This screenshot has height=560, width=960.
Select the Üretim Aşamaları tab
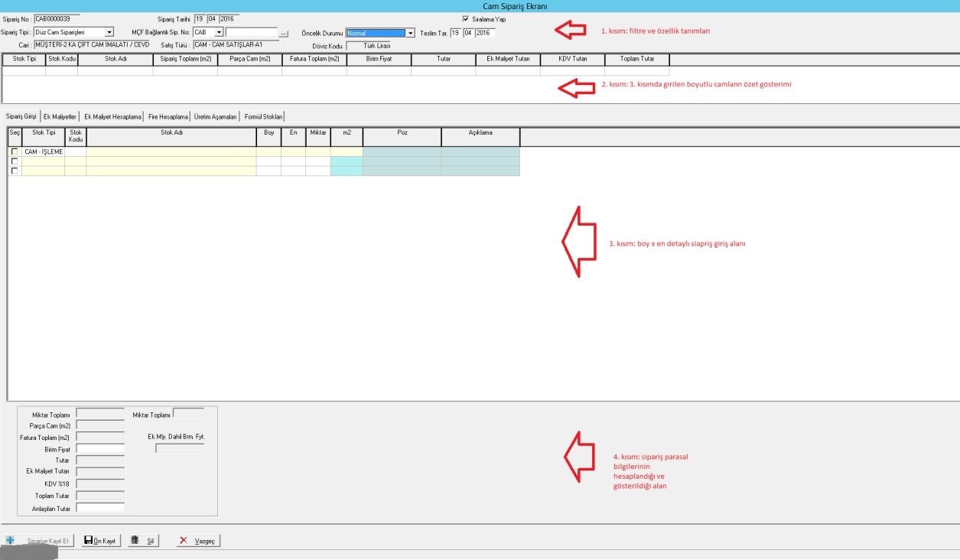[215, 117]
